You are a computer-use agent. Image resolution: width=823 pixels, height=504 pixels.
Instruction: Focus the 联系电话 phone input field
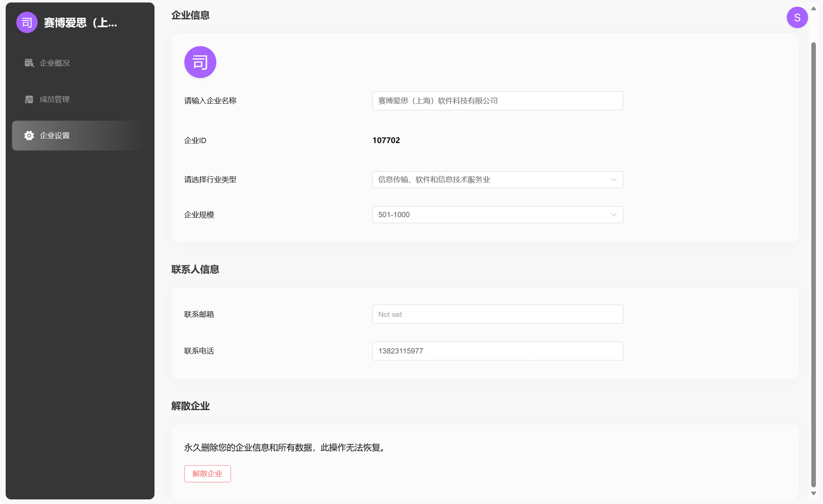[x=497, y=351]
